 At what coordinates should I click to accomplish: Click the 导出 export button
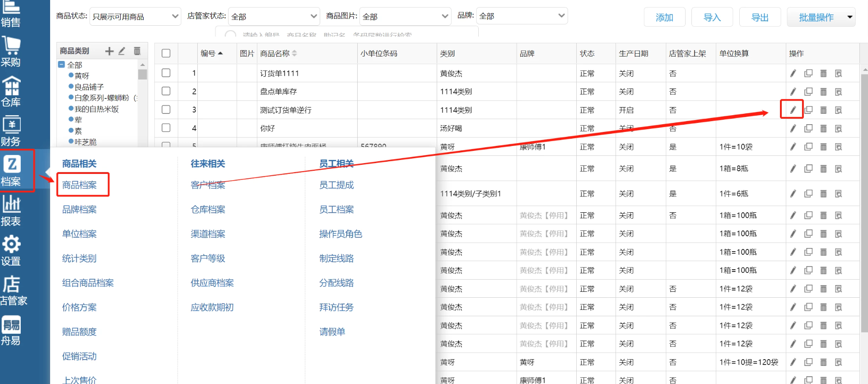click(x=760, y=18)
